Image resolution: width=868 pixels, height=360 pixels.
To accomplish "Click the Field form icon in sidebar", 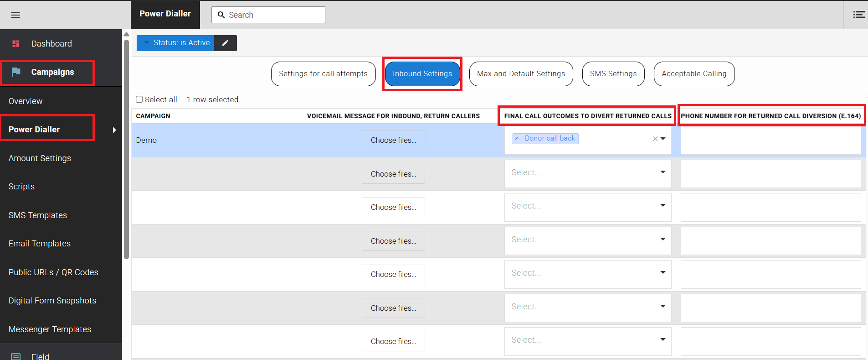I will (x=16, y=356).
